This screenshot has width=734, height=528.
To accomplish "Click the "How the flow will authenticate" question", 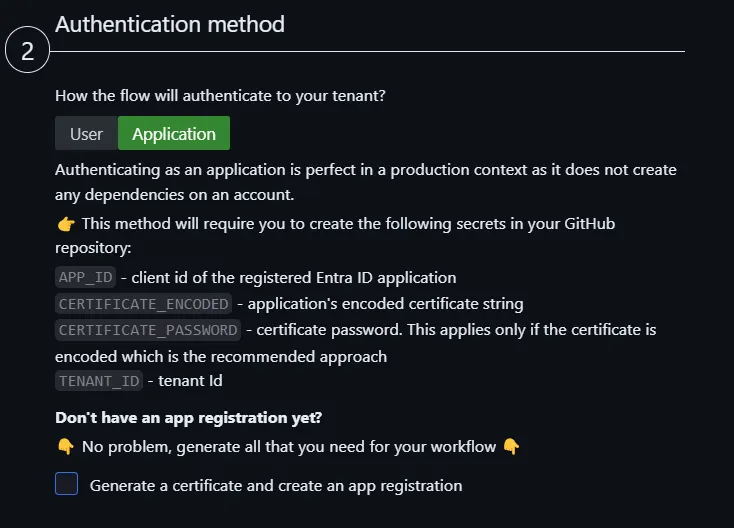I will (220, 96).
